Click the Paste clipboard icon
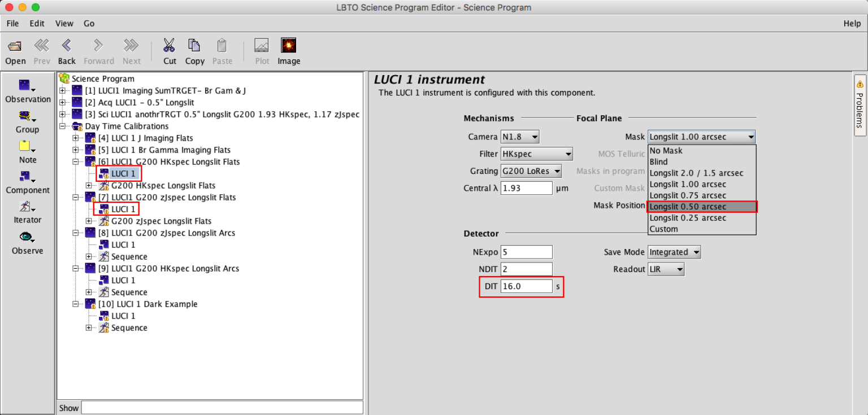 [x=222, y=45]
